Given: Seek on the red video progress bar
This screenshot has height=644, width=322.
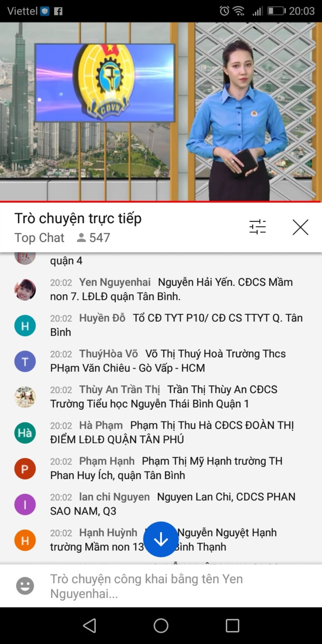Looking at the screenshot, I should click(161, 202).
